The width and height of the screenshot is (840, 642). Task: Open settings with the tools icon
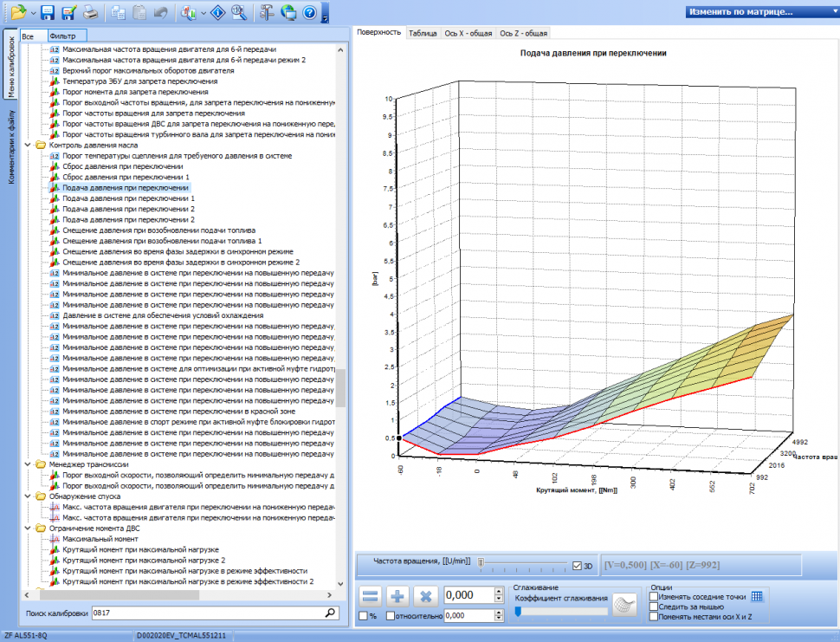[x=267, y=12]
